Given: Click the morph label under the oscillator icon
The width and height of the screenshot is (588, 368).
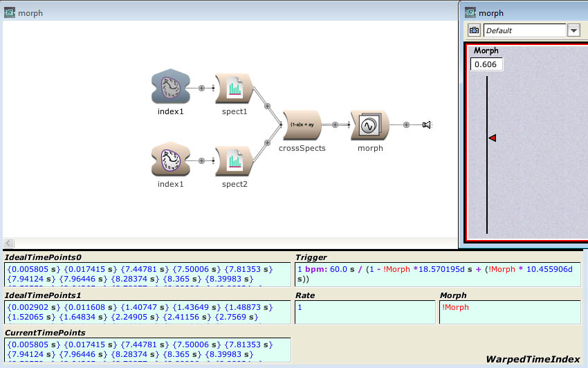Looking at the screenshot, I should click(x=370, y=148).
